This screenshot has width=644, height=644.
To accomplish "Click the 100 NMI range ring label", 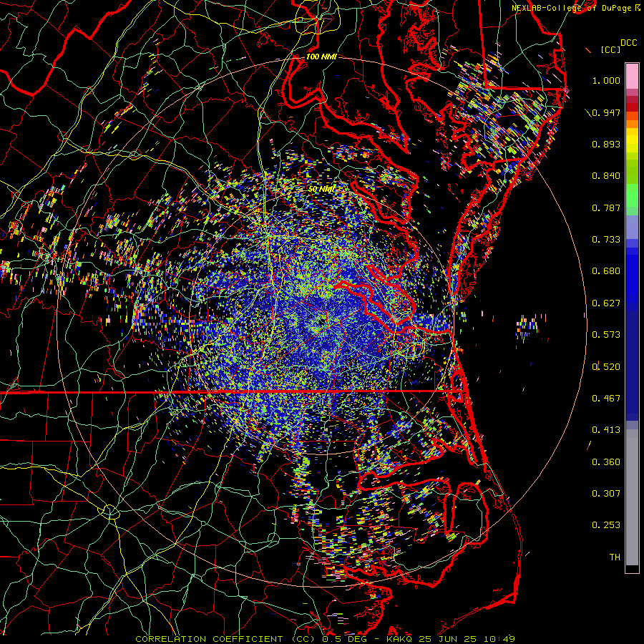I will 321,57.
